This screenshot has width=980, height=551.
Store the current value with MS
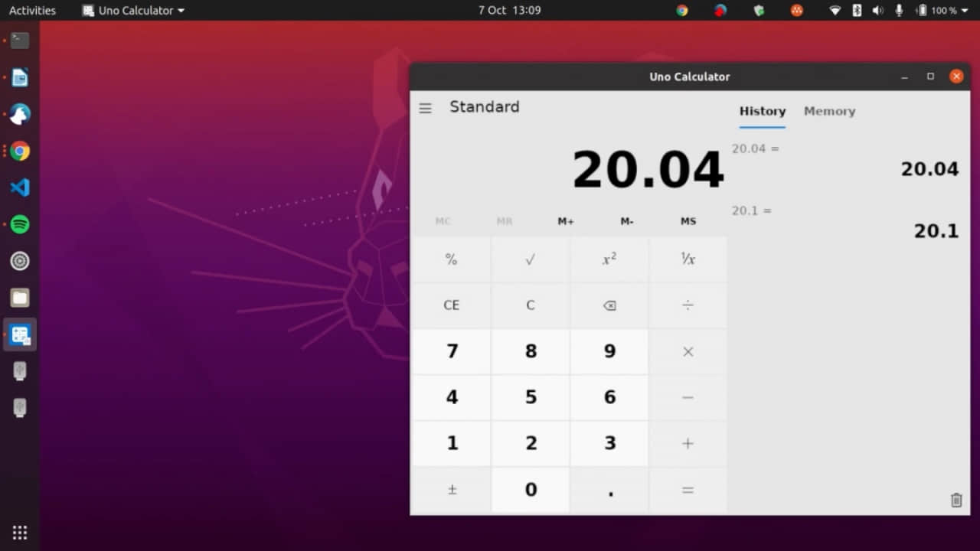(x=688, y=221)
